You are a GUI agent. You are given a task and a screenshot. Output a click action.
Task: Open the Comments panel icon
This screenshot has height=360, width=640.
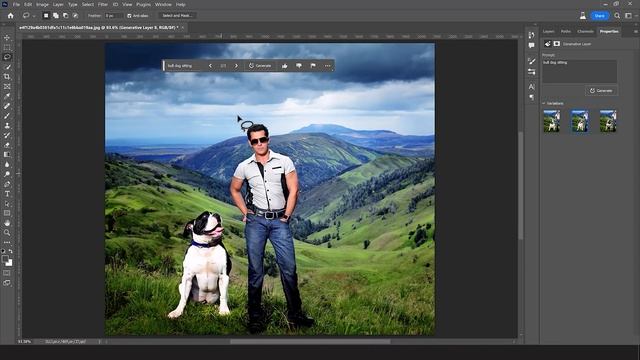pyautogui.click(x=531, y=45)
